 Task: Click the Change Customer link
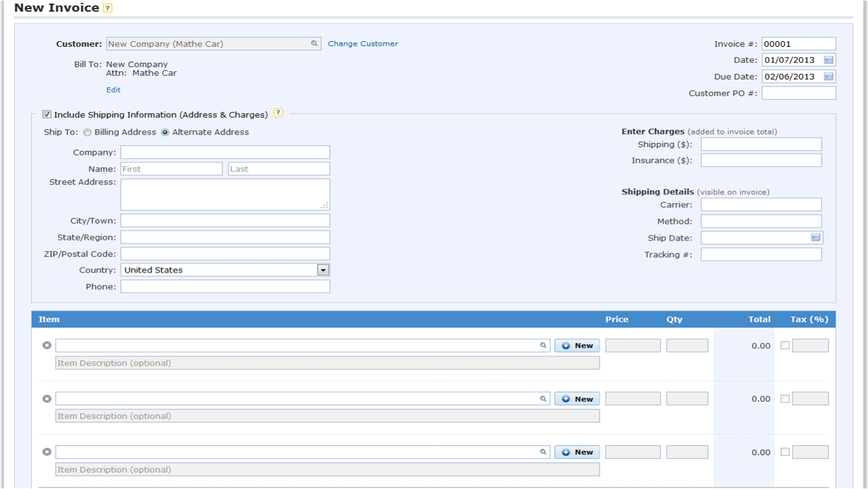(x=362, y=43)
